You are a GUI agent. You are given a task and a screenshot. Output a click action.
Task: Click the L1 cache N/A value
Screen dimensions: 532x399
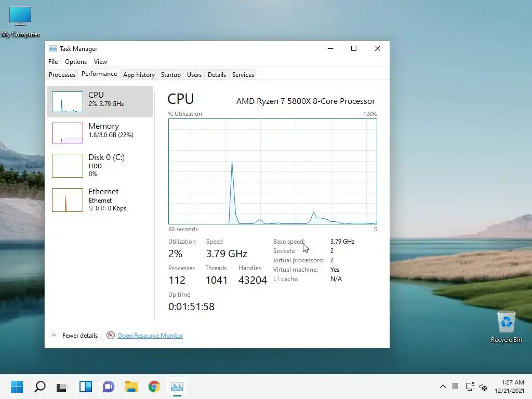coord(336,279)
